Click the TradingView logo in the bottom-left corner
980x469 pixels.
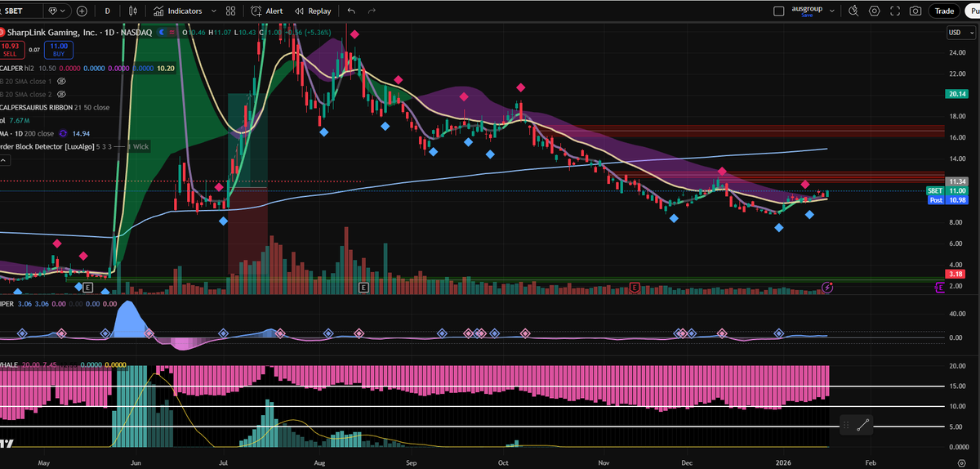coord(7,443)
